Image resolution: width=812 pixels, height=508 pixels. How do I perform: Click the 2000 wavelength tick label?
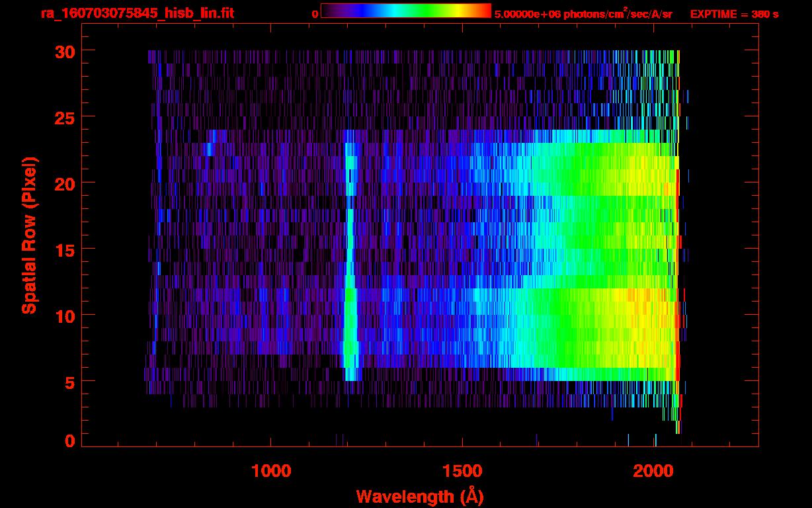point(653,471)
